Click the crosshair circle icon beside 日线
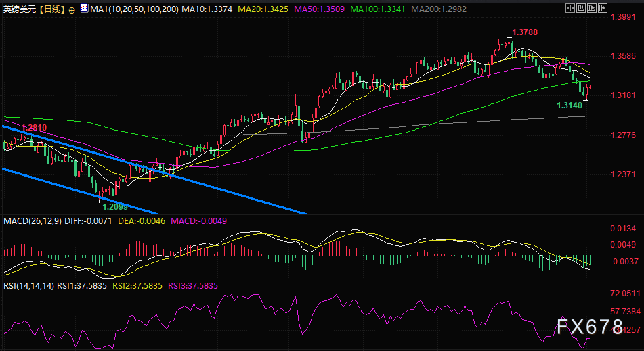Image resolution: width=644 pixels, height=351 pixels. (x=72, y=11)
